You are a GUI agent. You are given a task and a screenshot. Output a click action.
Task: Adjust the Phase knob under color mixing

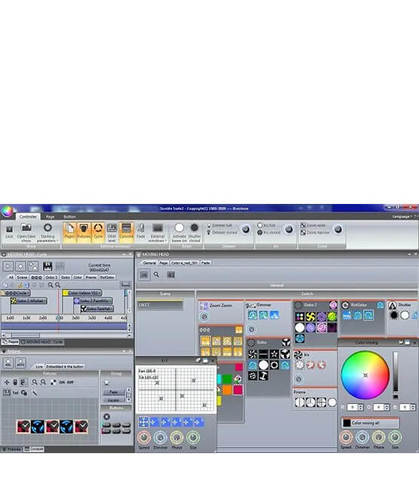[379, 437]
